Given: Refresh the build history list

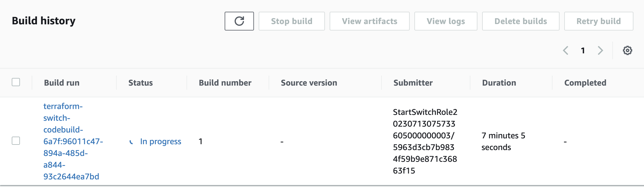Looking at the screenshot, I should pos(239,21).
